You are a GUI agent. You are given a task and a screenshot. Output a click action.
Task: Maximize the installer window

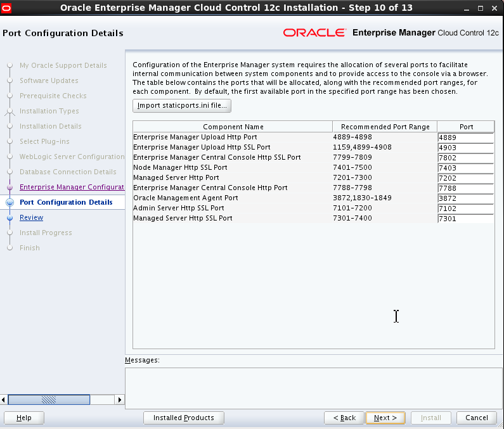pos(481,8)
